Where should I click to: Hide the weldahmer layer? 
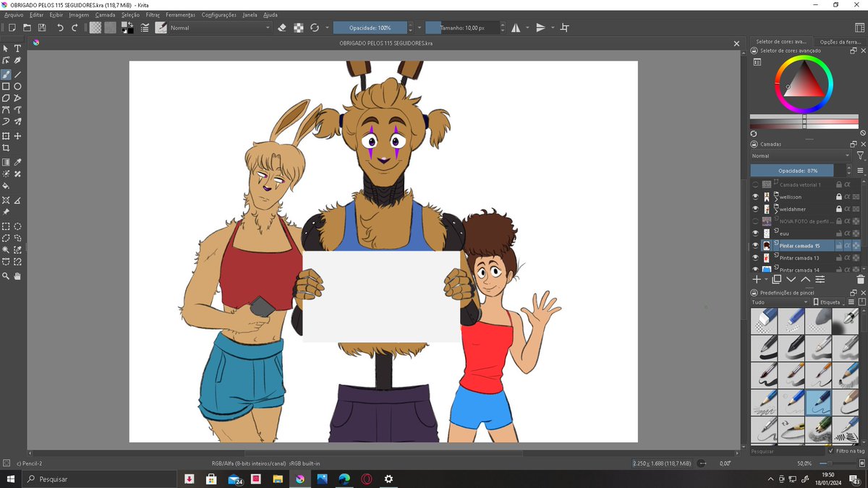coord(755,209)
